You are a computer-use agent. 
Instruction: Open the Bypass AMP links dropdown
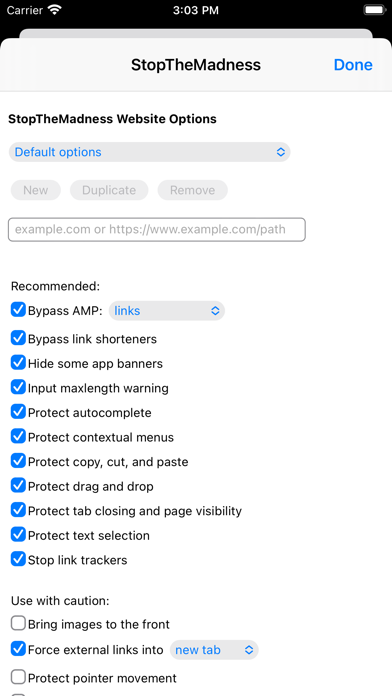point(167,311)
